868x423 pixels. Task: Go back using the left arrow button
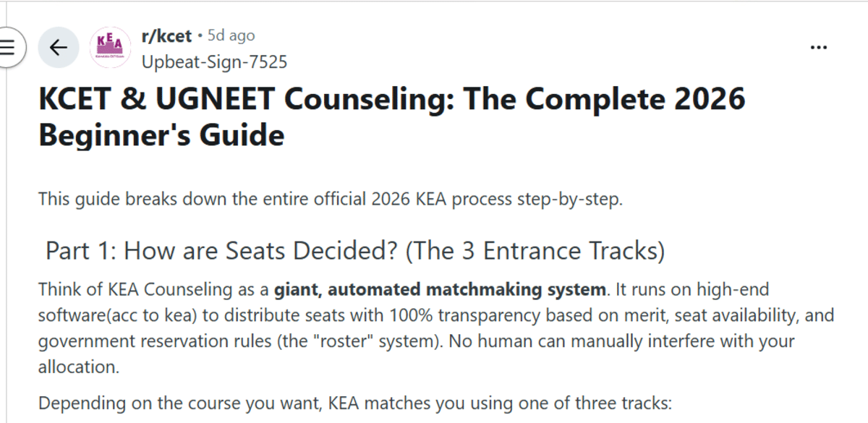(x=58, y=48)
